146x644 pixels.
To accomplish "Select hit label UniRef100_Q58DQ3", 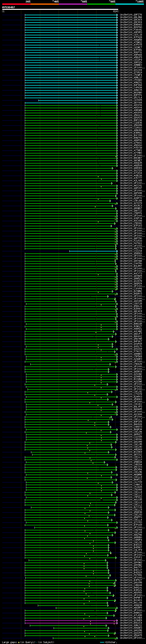I will click(131, 254).
